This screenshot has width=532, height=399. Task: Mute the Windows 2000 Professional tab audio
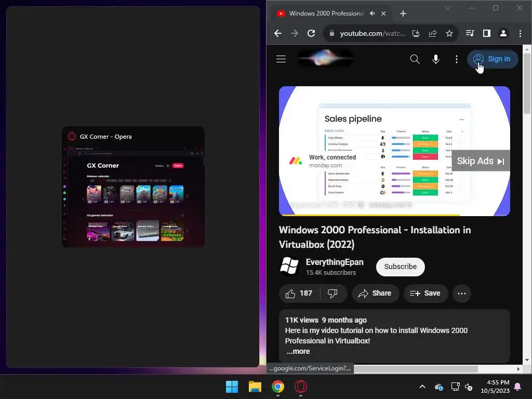373,13
